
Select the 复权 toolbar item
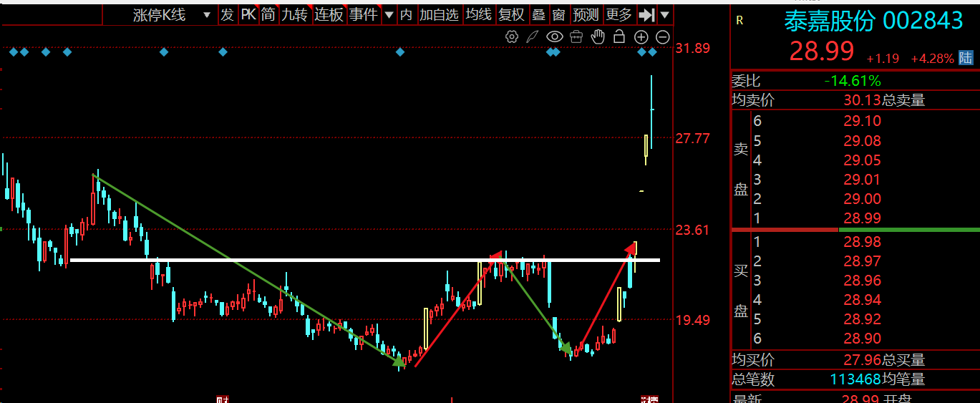(x=511, y=14)
